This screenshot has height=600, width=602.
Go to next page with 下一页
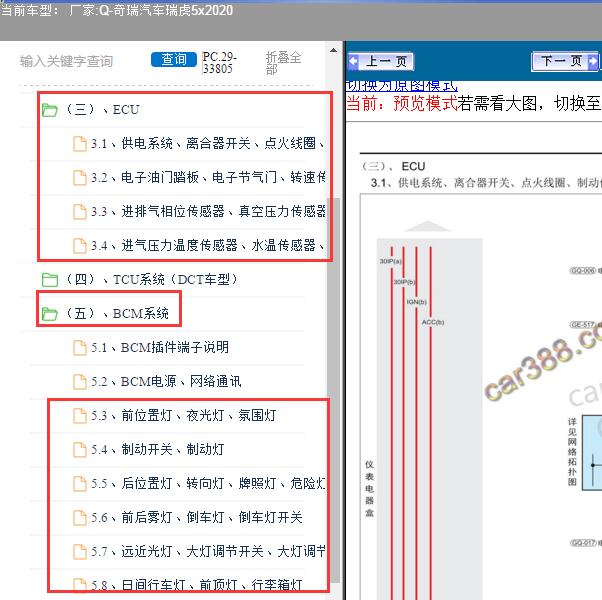coord(565,61)
